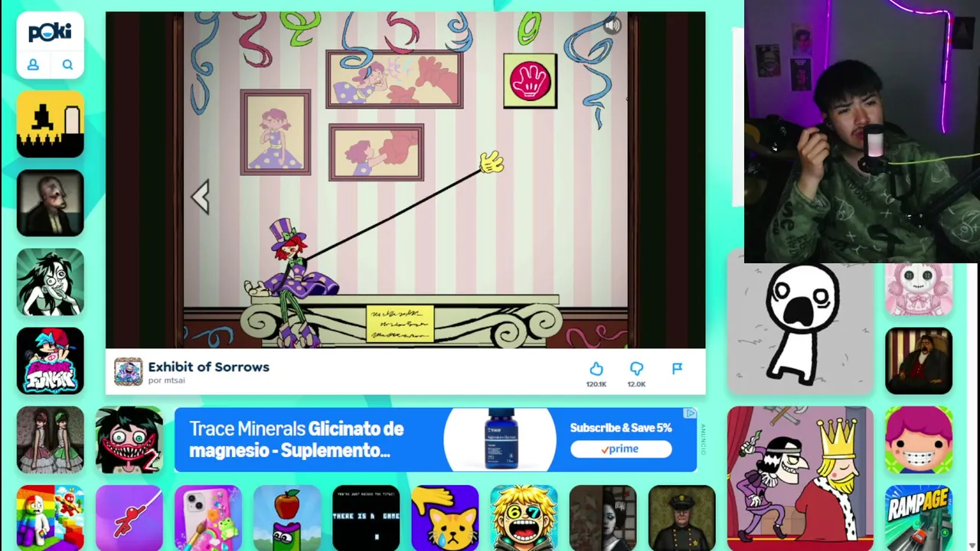Viewport: 980px width, 551px height.
Task: Open the user profile icon
Action: point(33,65)
